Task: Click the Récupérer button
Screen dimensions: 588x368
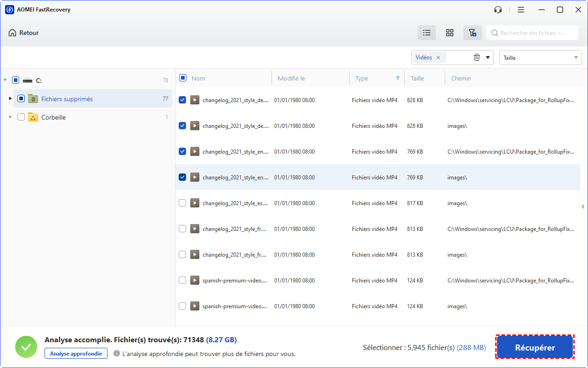Action: tap(535, 348)
